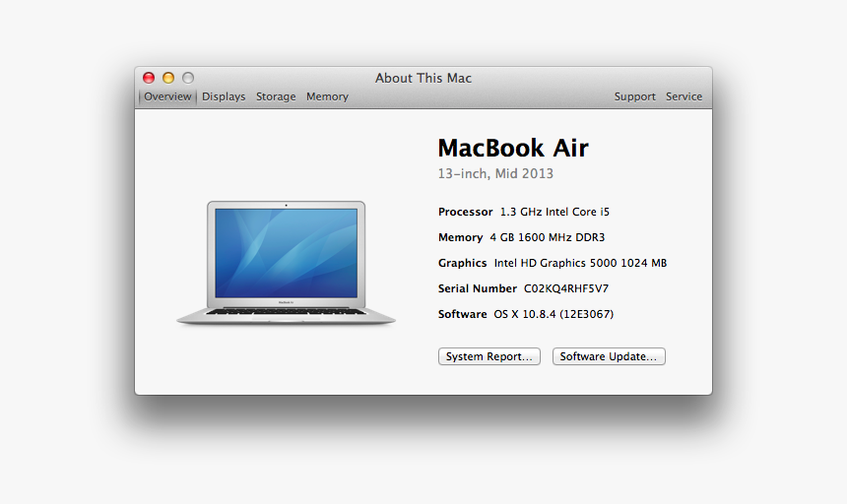Click the System Report... button
The width and height of the screenshot is (847, 504).
point(489,356)
